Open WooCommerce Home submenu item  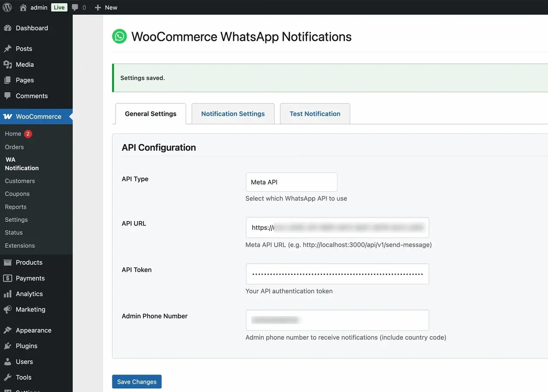13,134
